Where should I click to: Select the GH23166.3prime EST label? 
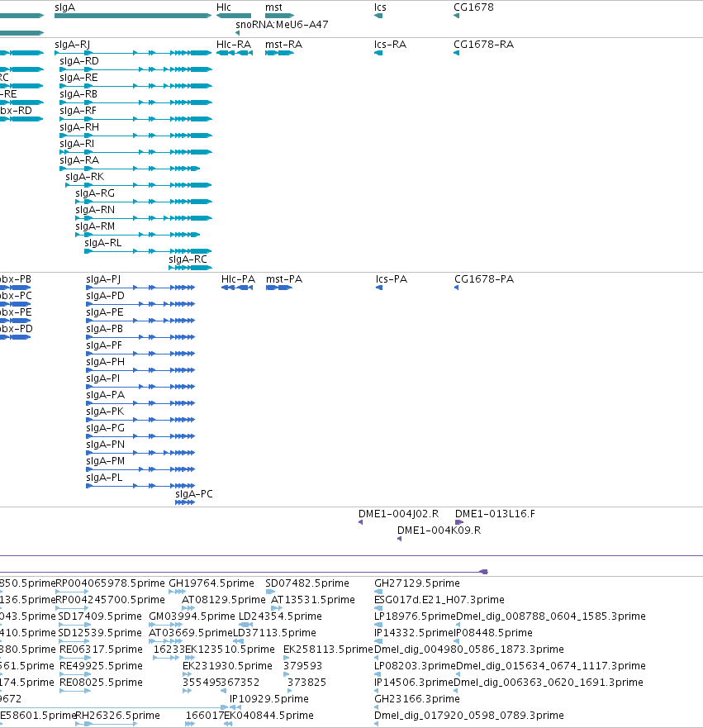(x=416, y=699)
